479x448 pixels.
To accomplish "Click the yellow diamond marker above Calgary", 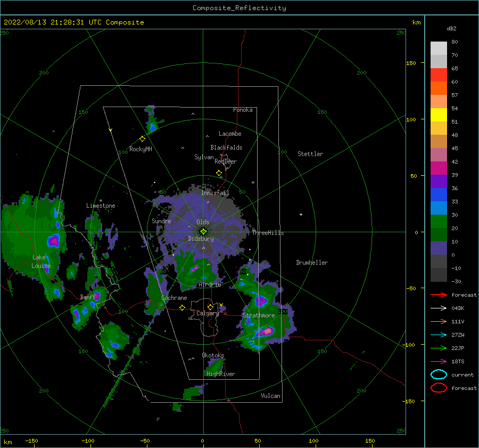I will tap(210, 307).
